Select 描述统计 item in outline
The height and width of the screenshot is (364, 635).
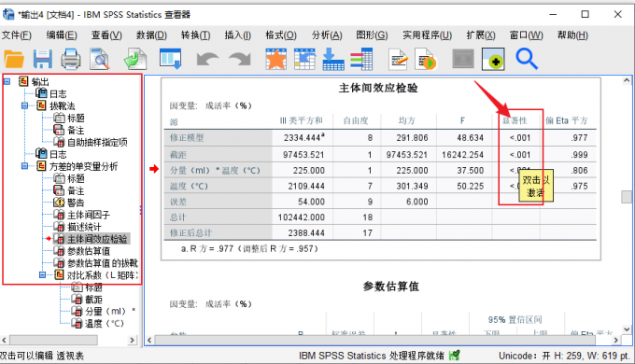click(x=84, y=227)
